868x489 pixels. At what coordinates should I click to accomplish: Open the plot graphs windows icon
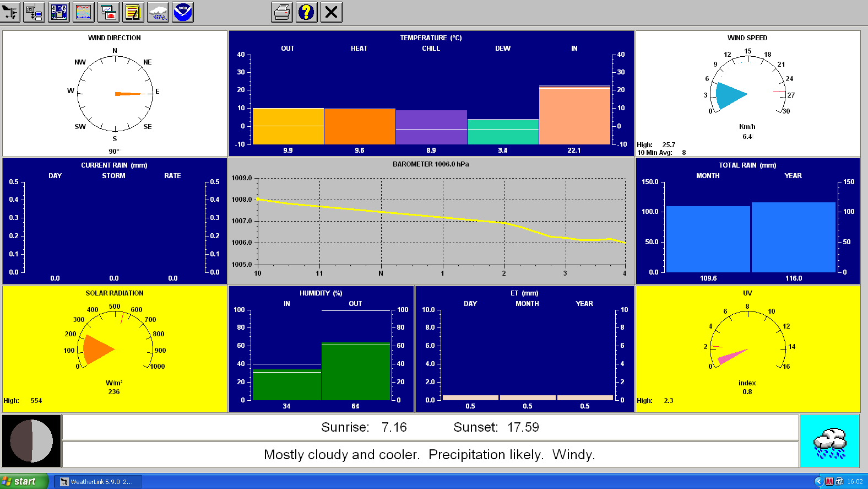tap(109, 12)
